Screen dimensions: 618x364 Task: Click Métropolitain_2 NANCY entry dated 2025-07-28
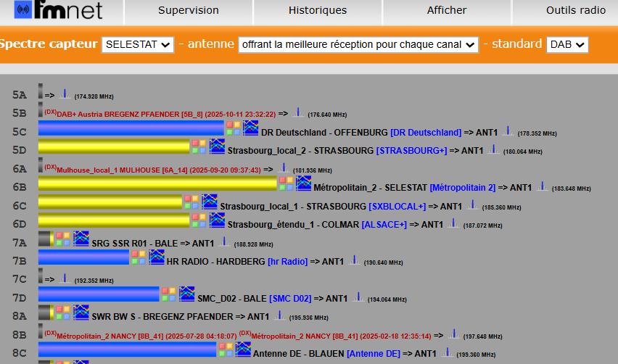point(141,336)
